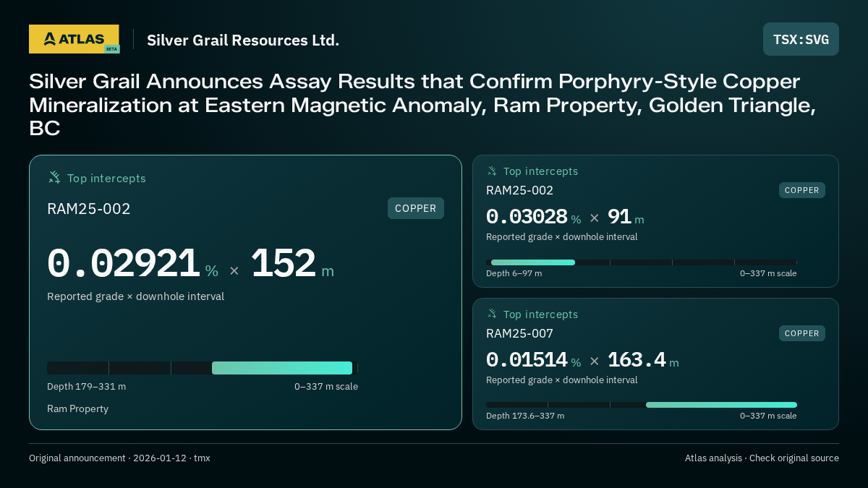Viewport: 868px width, 488px height.
Task: Click 'Atlas analysis · Check original source' footer
Action: [762, 458]
